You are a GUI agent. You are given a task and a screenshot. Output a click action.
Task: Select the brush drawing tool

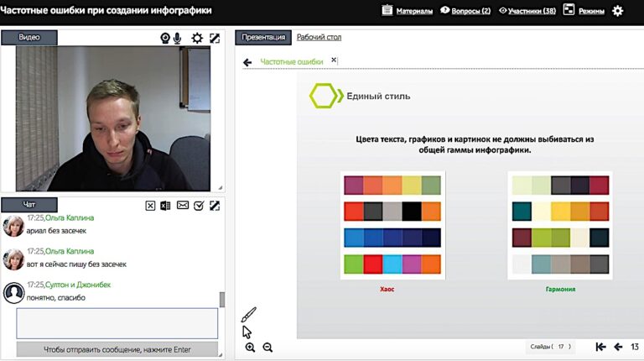pyautogui.click(x=249, y=315)
